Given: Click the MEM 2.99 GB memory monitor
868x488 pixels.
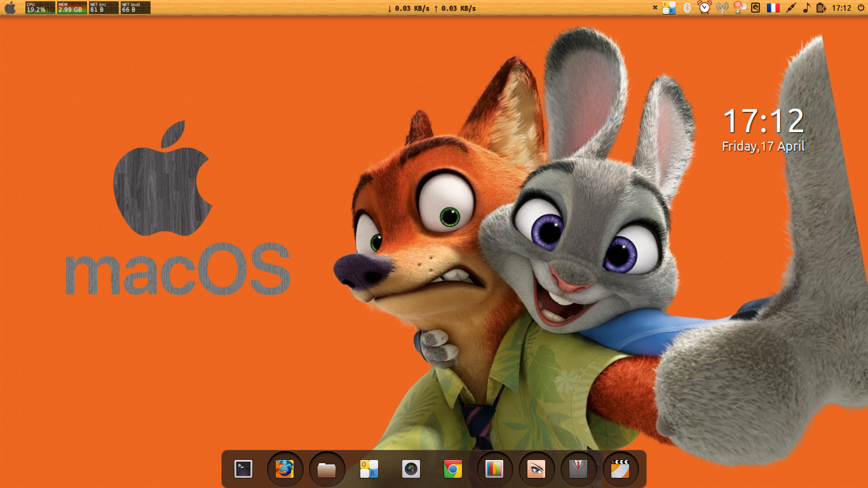Looking at the screenshot, I should 72,8.
